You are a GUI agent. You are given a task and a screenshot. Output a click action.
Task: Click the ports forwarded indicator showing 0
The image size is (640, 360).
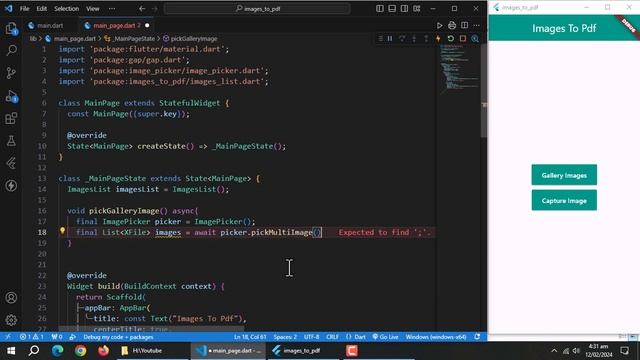[57, 337]
